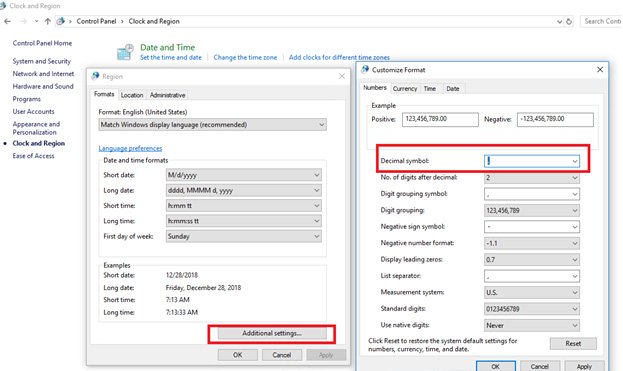The height and width of the screenshot is (371, 623).
Task: Open the Short date format dropdown
Action: 244,175
